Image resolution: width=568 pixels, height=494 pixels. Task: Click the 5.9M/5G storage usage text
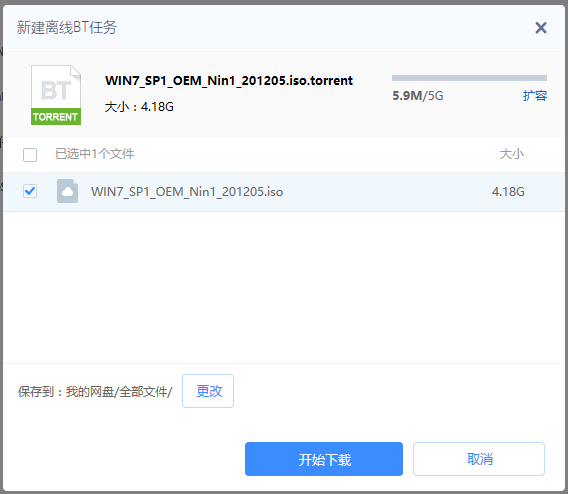418,96
